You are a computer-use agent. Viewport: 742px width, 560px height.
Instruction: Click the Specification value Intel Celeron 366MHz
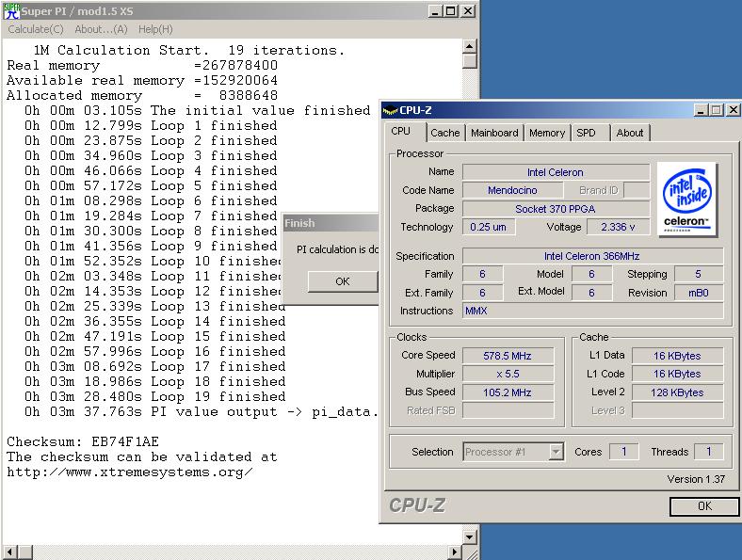(592, 256)
